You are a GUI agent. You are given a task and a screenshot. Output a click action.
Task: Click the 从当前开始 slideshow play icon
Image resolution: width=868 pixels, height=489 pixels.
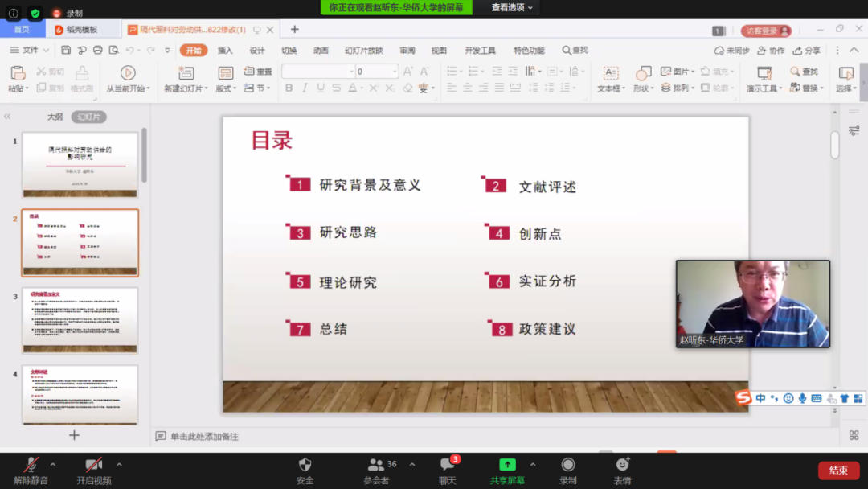point(127,73)
